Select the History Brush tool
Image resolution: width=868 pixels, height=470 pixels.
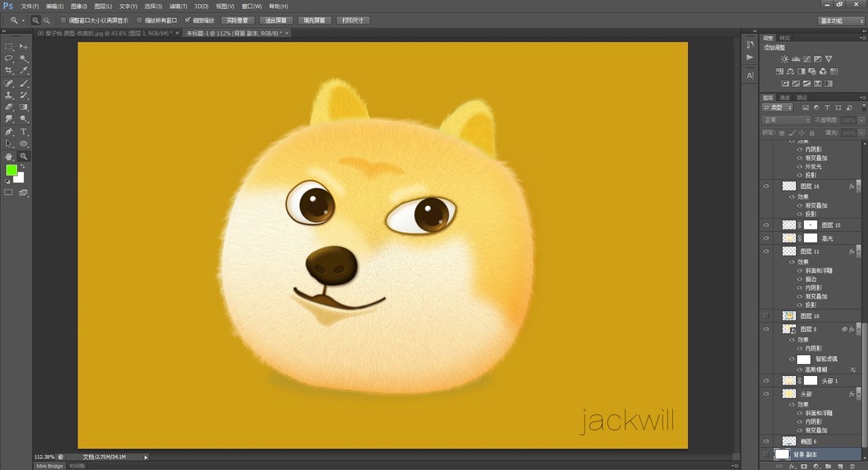coord(24,96)
